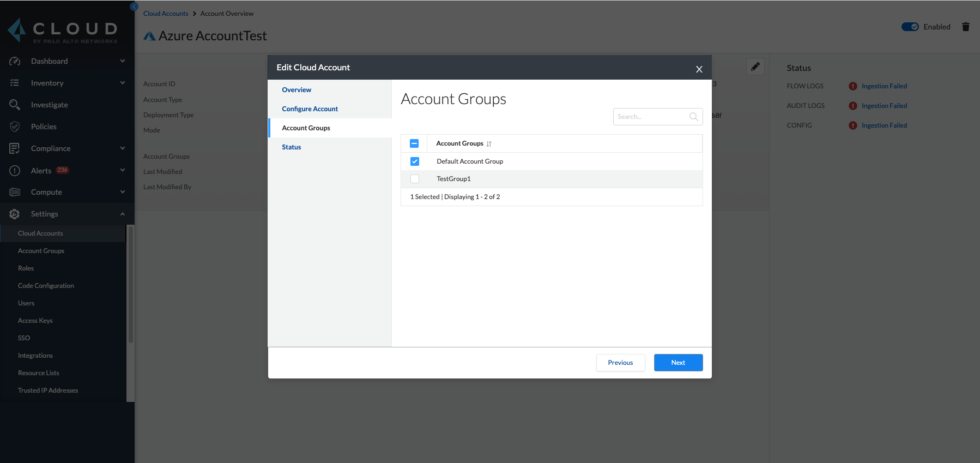Click the Policies shield icon
The width and height of the screenshot is (980, 463).
15,127
